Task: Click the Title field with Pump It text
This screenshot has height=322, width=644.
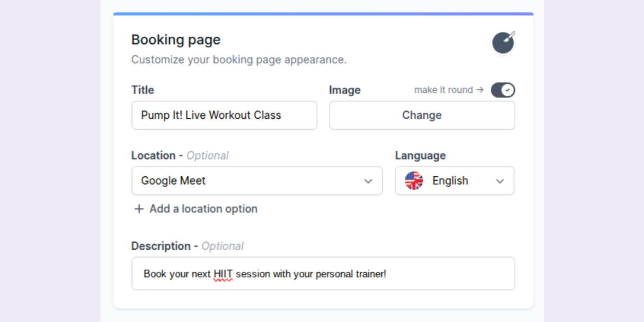Action: click(224, 115)
